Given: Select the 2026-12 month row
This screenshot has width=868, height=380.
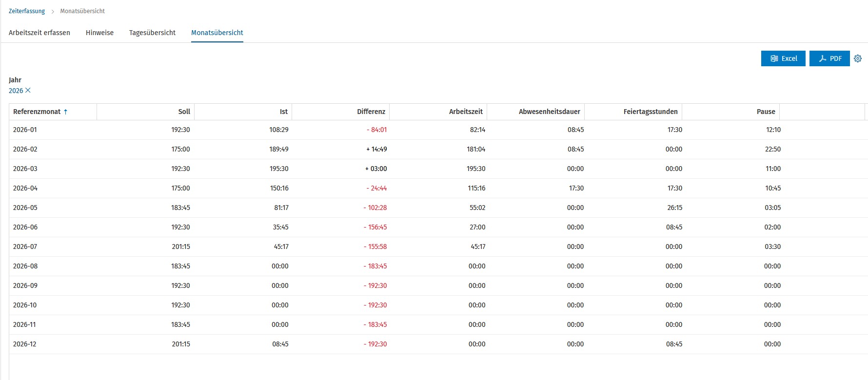Looking at the screenshot, I should tap(438, 344).
